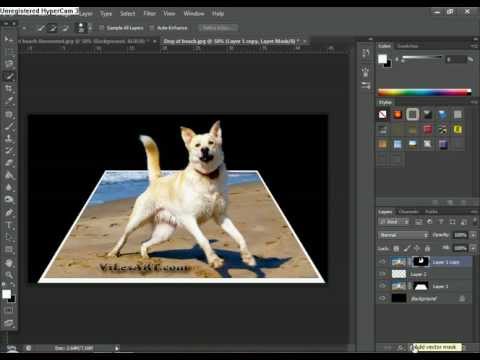Toggle Quick Mask mode icon

point(9,310)
